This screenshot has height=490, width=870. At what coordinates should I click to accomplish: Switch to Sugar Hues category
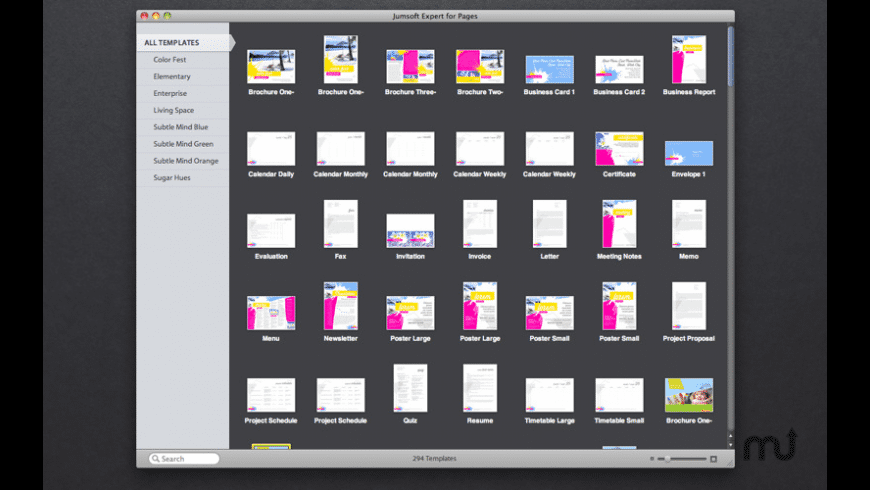coord(183,178)
